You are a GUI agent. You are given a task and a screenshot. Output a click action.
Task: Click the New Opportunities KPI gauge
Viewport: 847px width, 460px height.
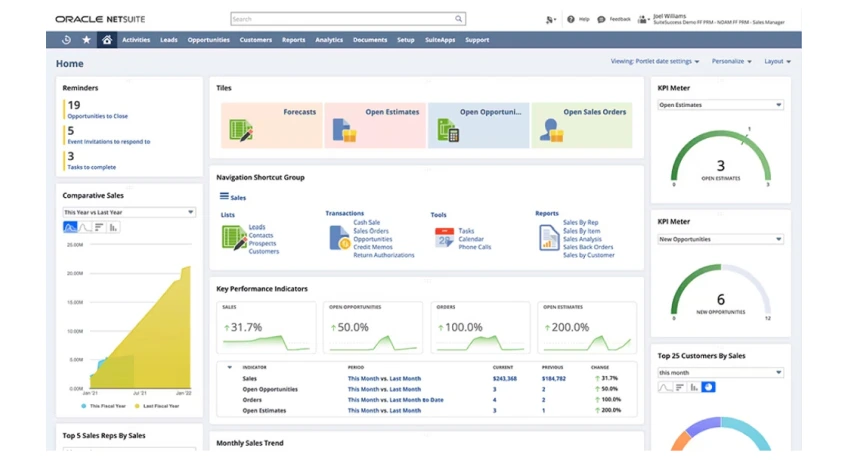tap(721, 290)
